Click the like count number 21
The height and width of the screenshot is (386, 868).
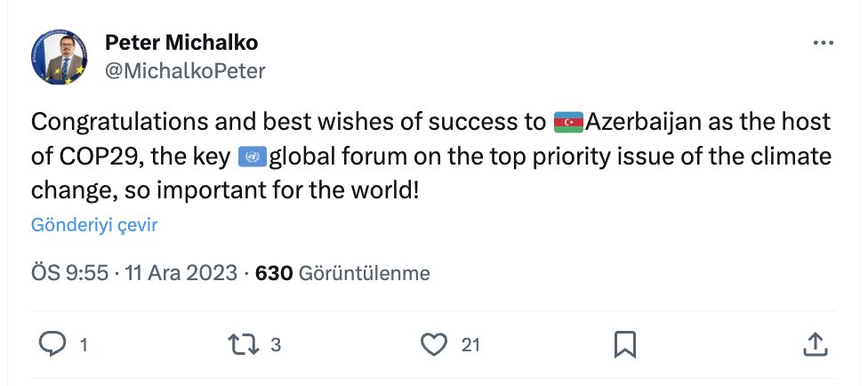point(470,346)
